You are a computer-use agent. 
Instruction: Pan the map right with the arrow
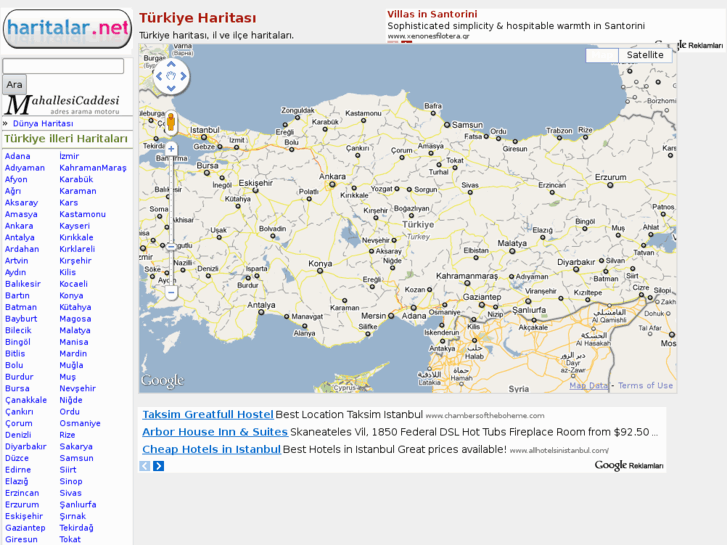click(x=183, y=76)
